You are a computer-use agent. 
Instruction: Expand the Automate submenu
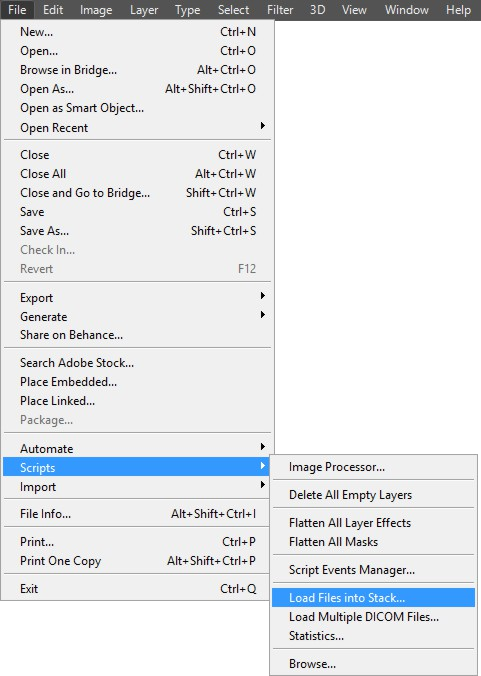[137, 448]
